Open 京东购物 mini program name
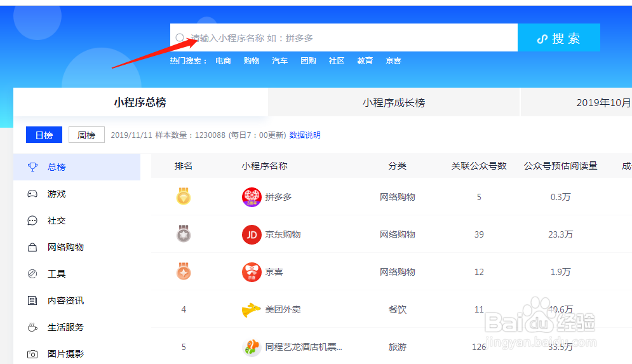The width and height of the screenshot is (632, 364). pyautogui.click(x=283, y=234)
